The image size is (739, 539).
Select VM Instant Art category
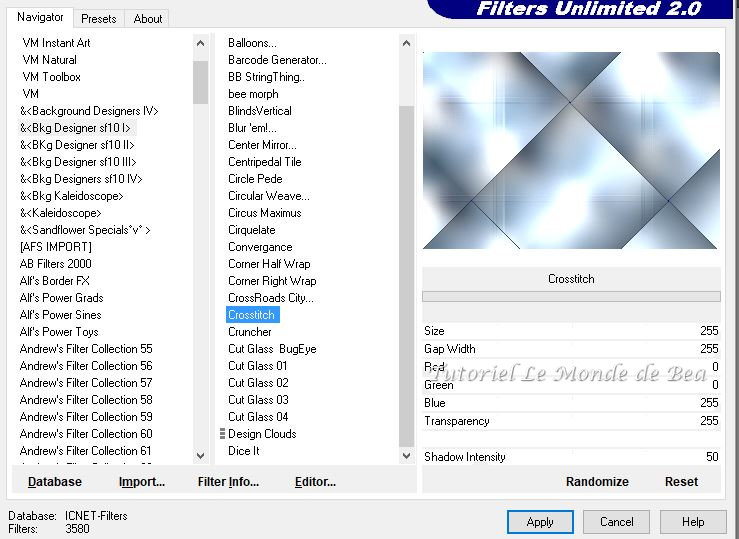[x=56, y=43]
